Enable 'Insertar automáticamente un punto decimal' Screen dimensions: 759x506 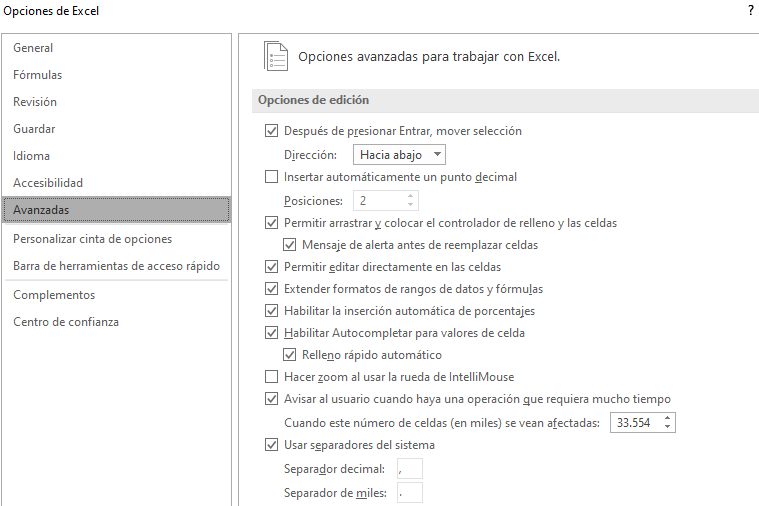click(271, 177)
